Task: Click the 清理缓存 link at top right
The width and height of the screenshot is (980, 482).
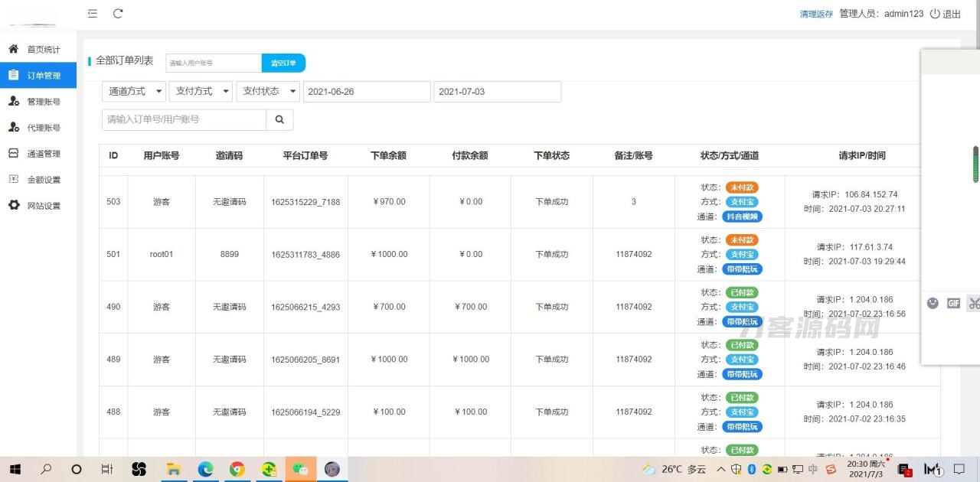Action: pyautogui.click(x=815, y=13)
